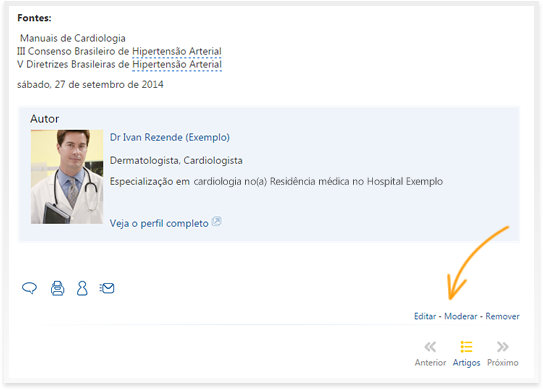Click the Próximo double-chevron icon
The height and width of the screenshot is (390, 543).
click(502, 347)
